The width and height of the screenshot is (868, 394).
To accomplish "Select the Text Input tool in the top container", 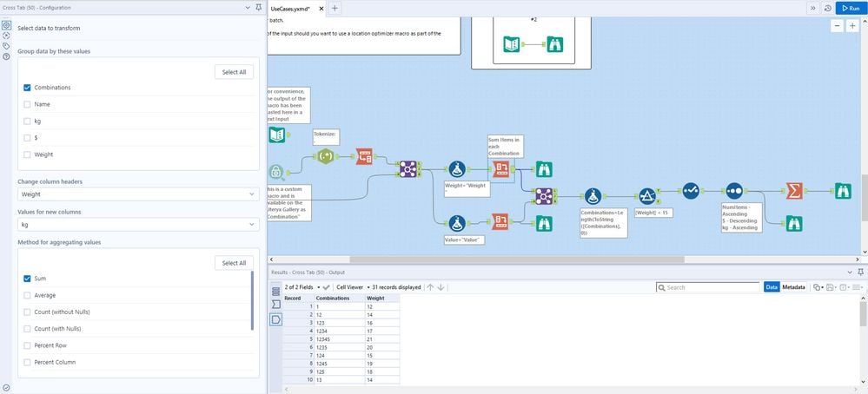I will 512,44.
